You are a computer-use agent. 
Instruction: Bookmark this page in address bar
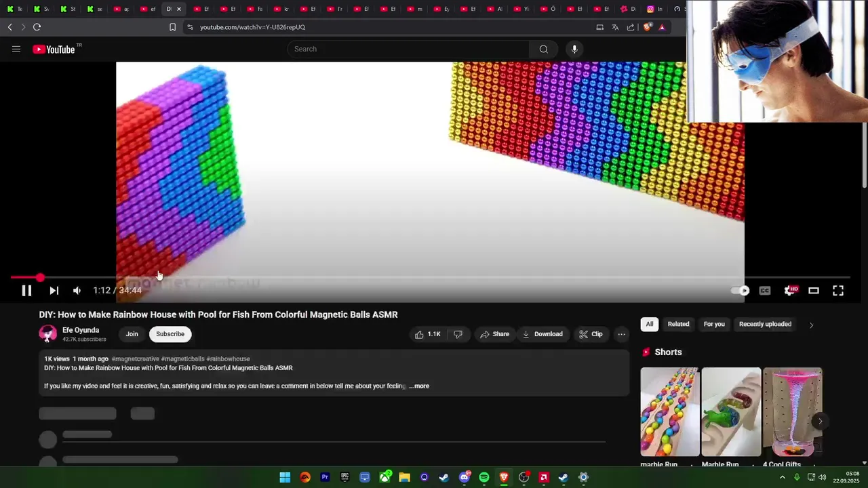(172, 27)
